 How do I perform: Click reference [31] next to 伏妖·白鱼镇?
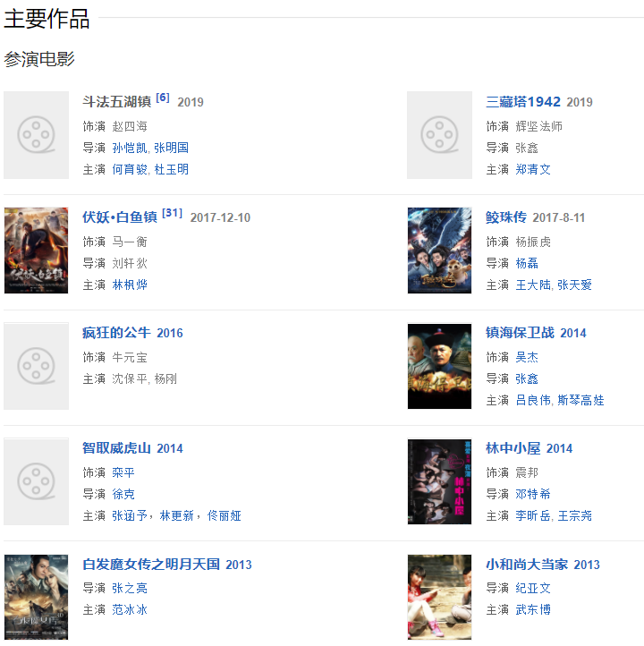pos(173,213)
